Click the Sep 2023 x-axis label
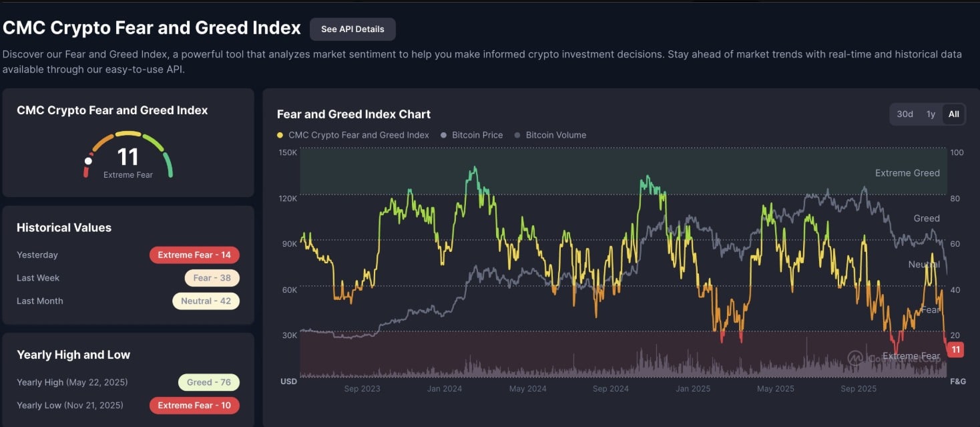Screen dimensions: 980x427 pos(362,388)
